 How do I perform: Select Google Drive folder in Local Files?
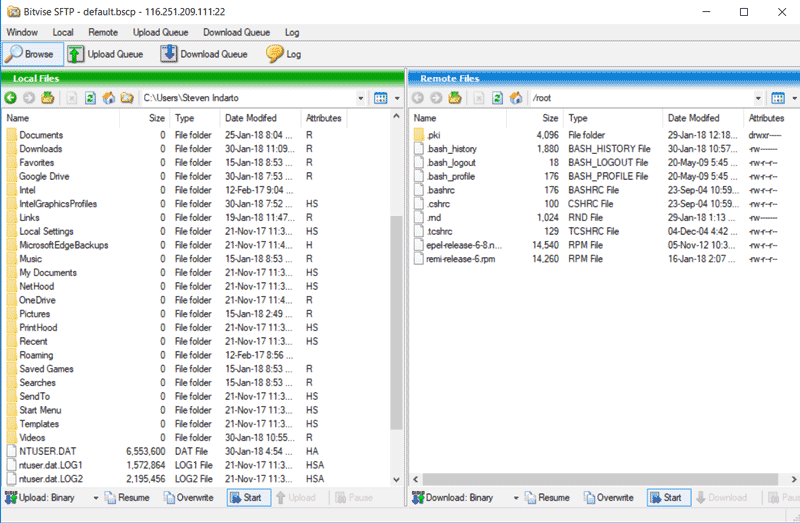(44, 177)
